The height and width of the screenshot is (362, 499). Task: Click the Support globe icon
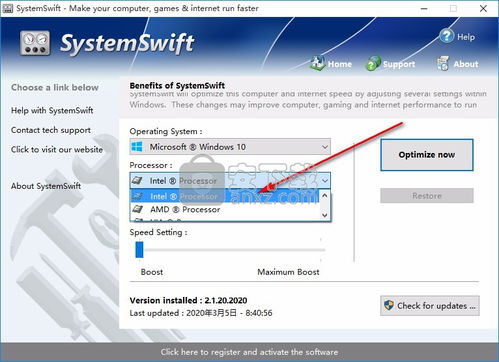click(x=373, y=63)
